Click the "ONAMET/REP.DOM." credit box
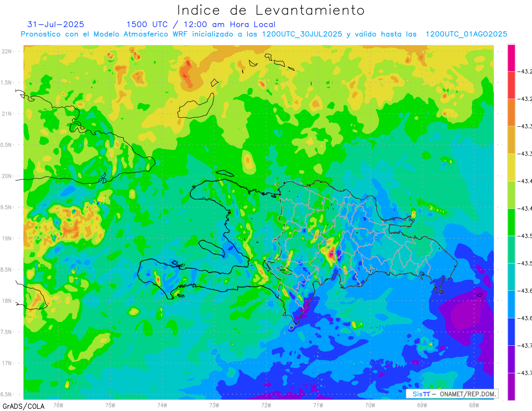The height and width of the screenshot is (411, 532). pyautogui.click(x=452, y=394)
